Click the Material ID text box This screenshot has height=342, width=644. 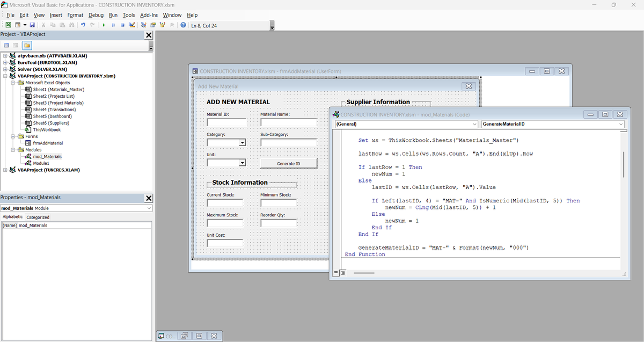tap(226, 122)
